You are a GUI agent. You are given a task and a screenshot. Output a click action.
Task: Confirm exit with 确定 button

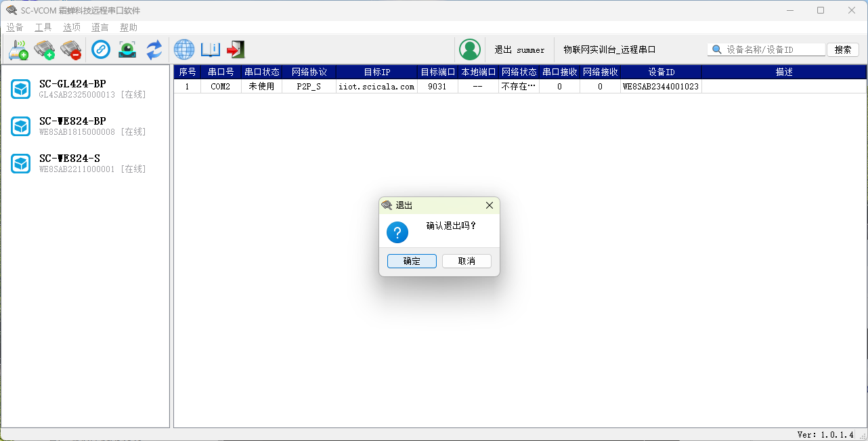point(412,261)
